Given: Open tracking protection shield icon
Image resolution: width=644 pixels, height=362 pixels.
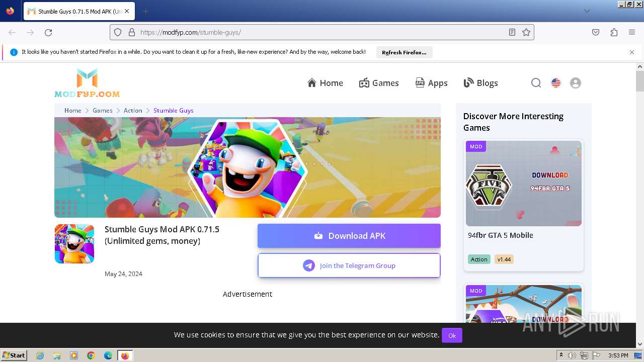Looking at the screenshot, I should tap(118, 32).
